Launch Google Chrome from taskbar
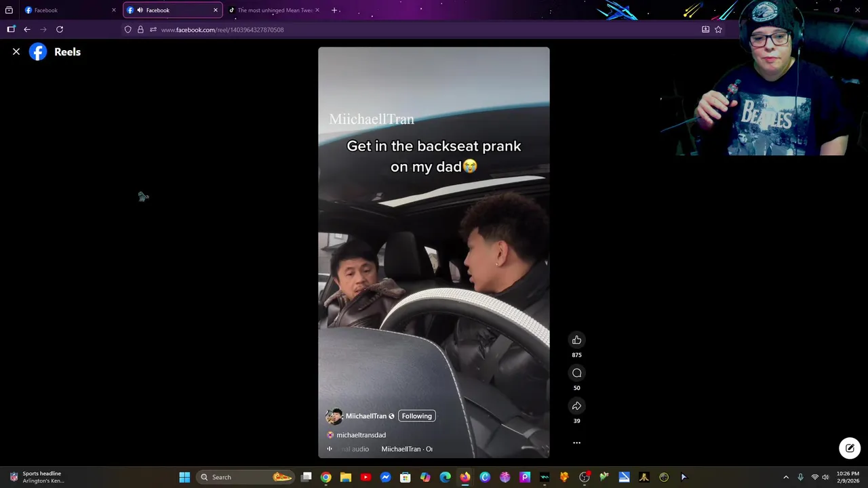 [x=326, y=477]
